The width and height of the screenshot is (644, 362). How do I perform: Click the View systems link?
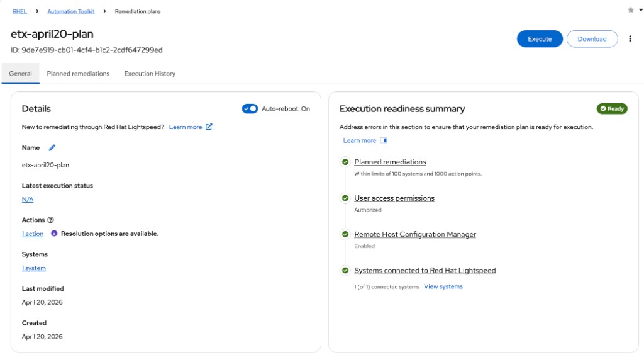(443, 286)
